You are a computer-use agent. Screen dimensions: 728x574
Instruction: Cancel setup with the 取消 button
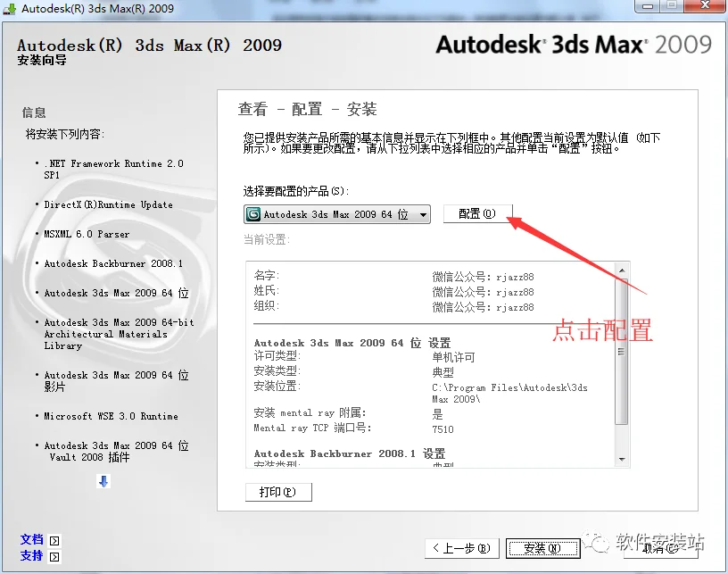[x=661, y=548]
